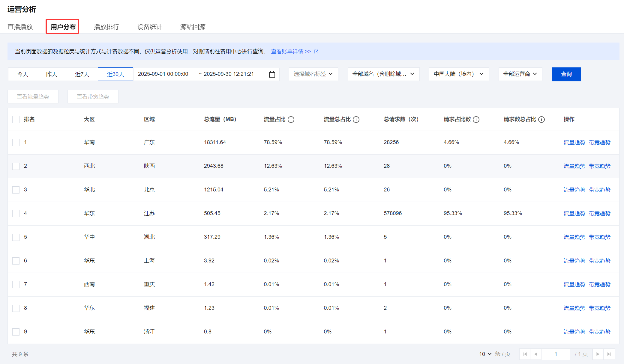Click the calendar icon in date range
The width and height of the screenshot is (624, 364).
pyautogui.click(x=272, y=74)
